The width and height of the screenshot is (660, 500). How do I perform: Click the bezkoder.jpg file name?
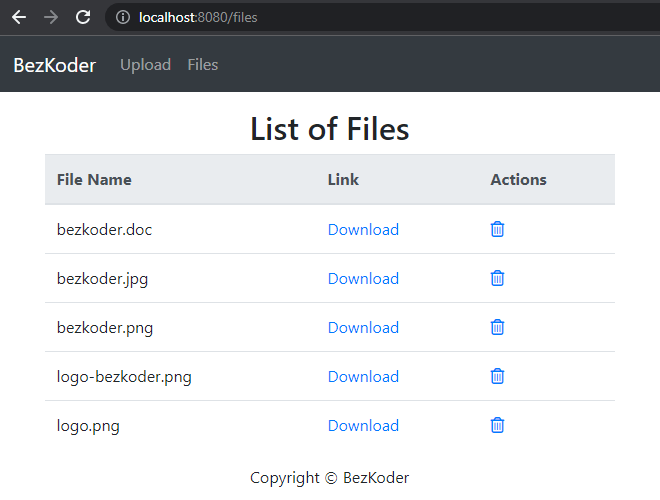tap(102, 279)
